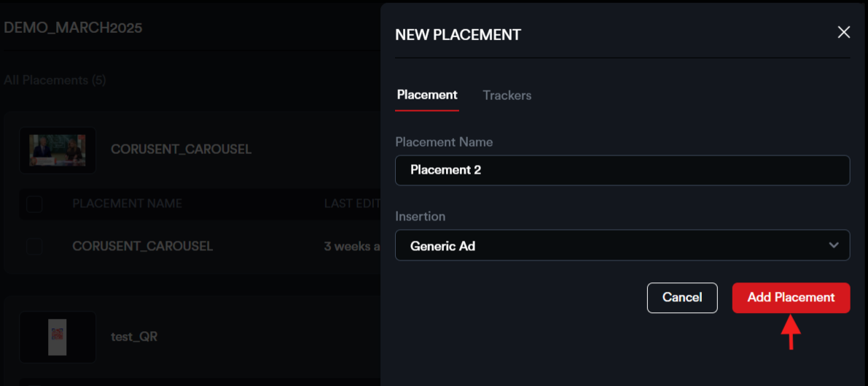868x386 pixels.
Task: Check the CORUSENT_CAROUSEL row checkbox
Action: click(34, 247)
